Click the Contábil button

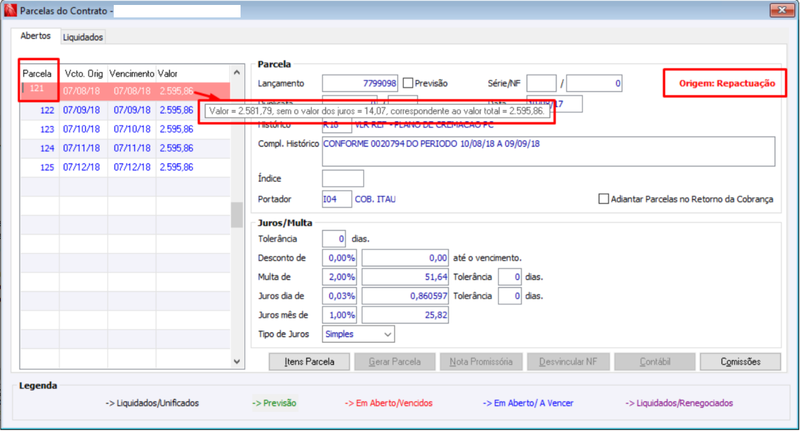(x=655, y=362)
